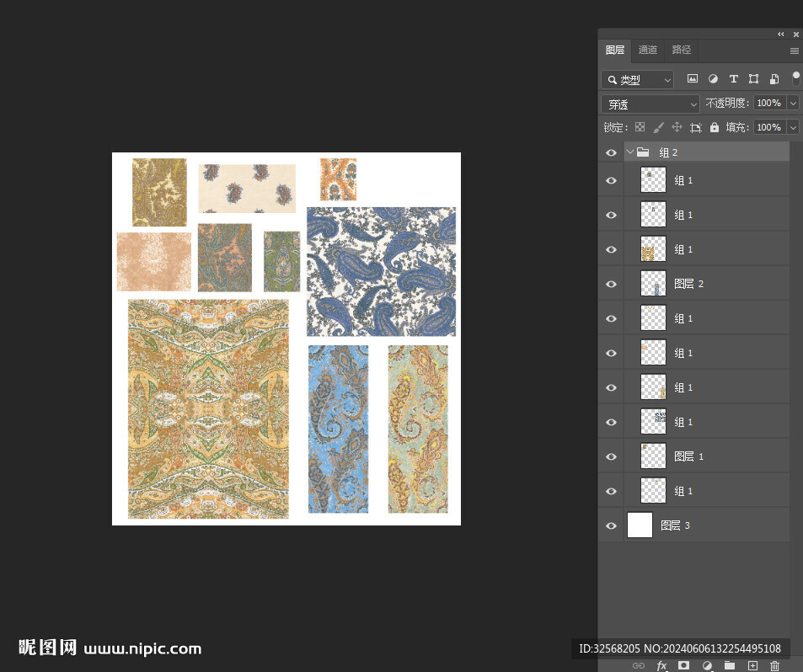
Task: Switch to the 通道 tab
Action: click(648, 51)
